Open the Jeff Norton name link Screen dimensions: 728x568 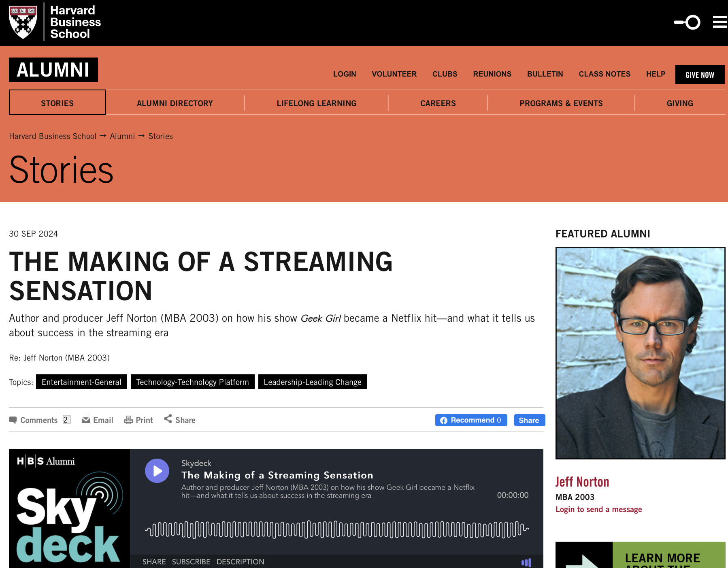pyautogui.click(x=582, y=482)
